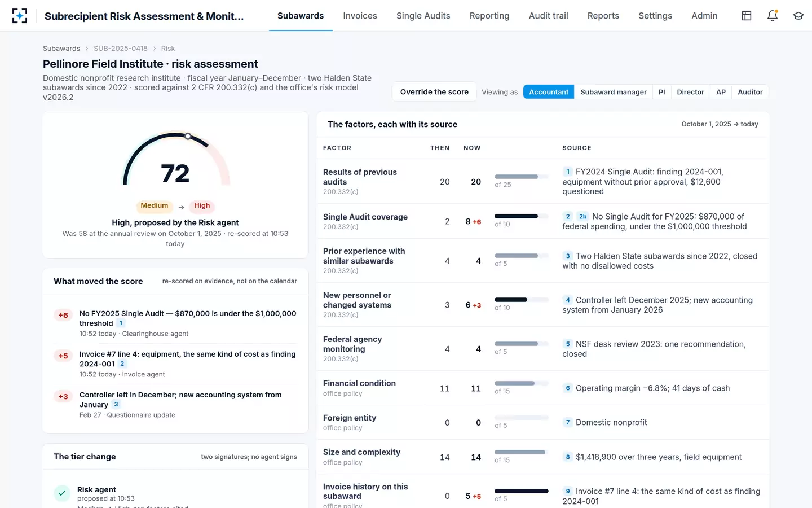Open source badge 8 for $1,418,900 over three years
This screenshot has height=508, width=812.
pyautogui.click(x=568, y=457)
